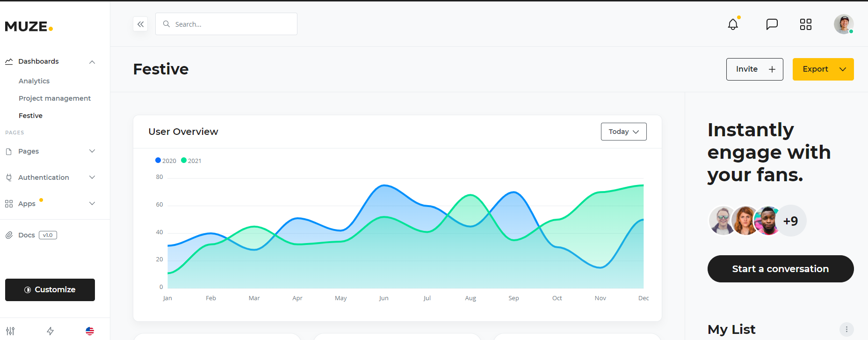This screenshot has height=340, width=868.
Task: Collapse sidebar with double-chevron icon
Action: [140, 24]
